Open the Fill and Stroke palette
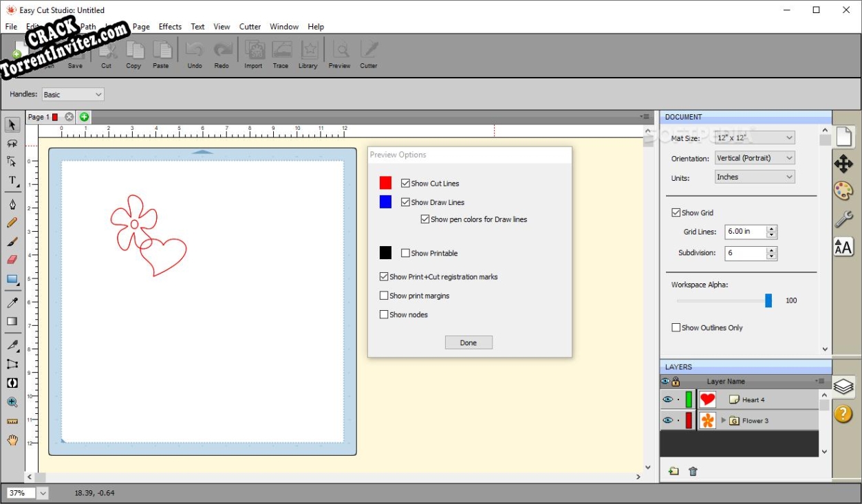This screenshot has height=504, width=862. tap(843, 190)
